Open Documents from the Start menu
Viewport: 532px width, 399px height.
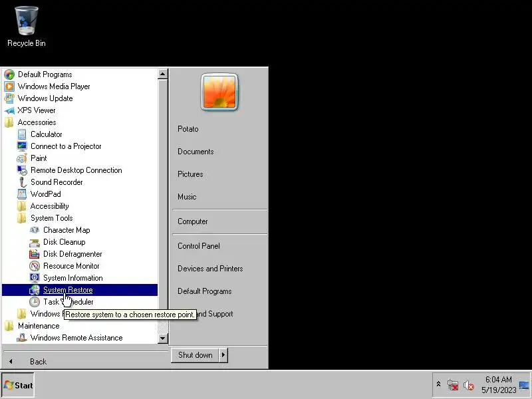point(196,152)
